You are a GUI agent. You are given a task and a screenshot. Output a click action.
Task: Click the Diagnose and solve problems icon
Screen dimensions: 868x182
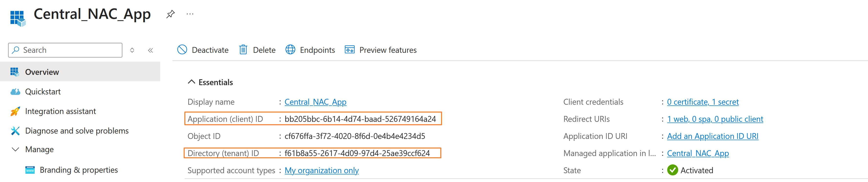tap(15, 131)
